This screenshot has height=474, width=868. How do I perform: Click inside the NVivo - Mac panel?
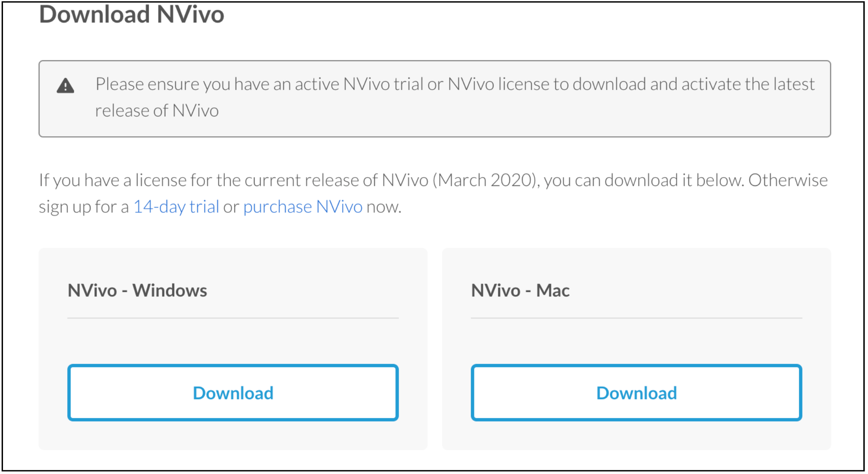point(636,340)
